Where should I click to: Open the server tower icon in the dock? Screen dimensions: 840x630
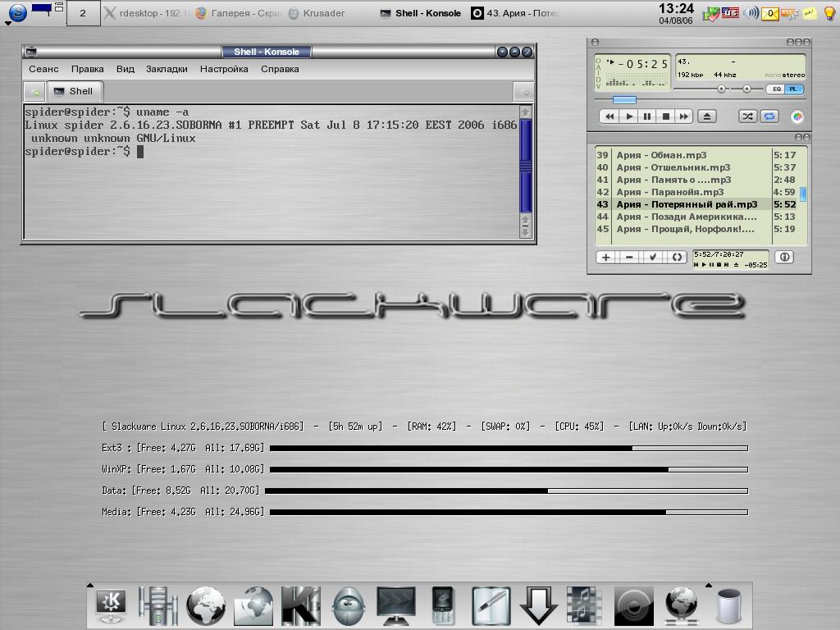[157, 606]
